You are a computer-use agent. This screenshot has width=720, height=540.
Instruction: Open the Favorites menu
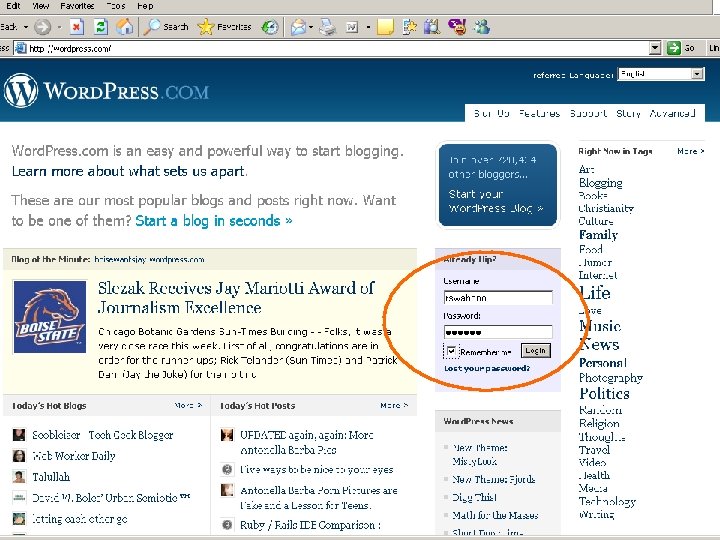coord(77,6)
